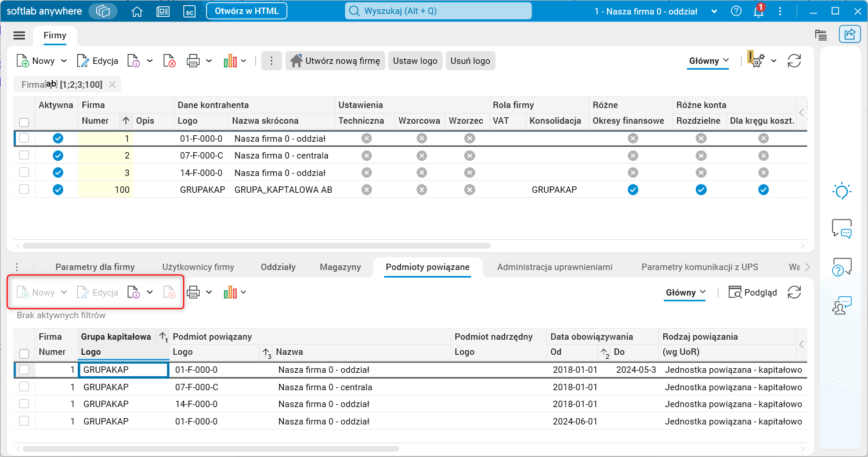Click the lightbulb icon in right sidebar
The width and height of the screenshot is (868, 457).
(842, 191)
